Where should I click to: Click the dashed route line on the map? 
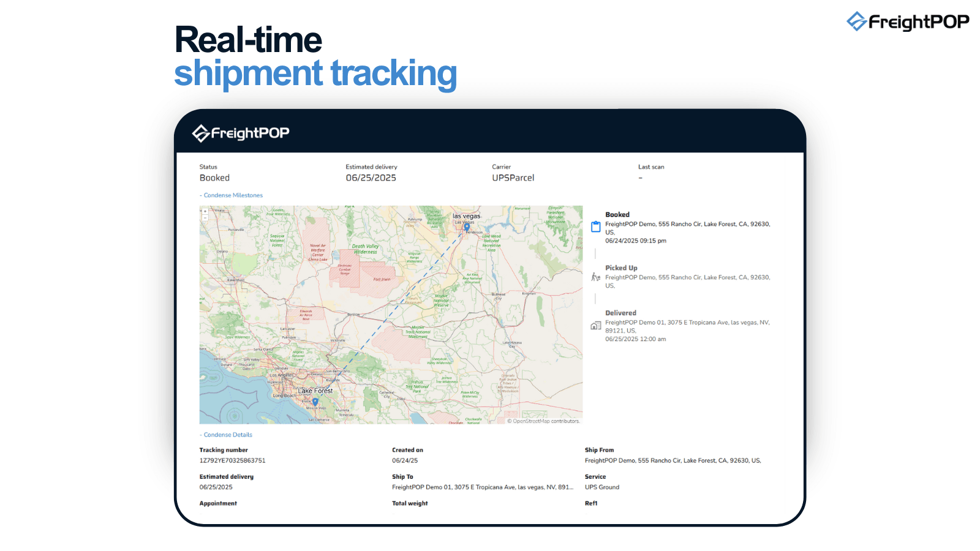point(392,312)
